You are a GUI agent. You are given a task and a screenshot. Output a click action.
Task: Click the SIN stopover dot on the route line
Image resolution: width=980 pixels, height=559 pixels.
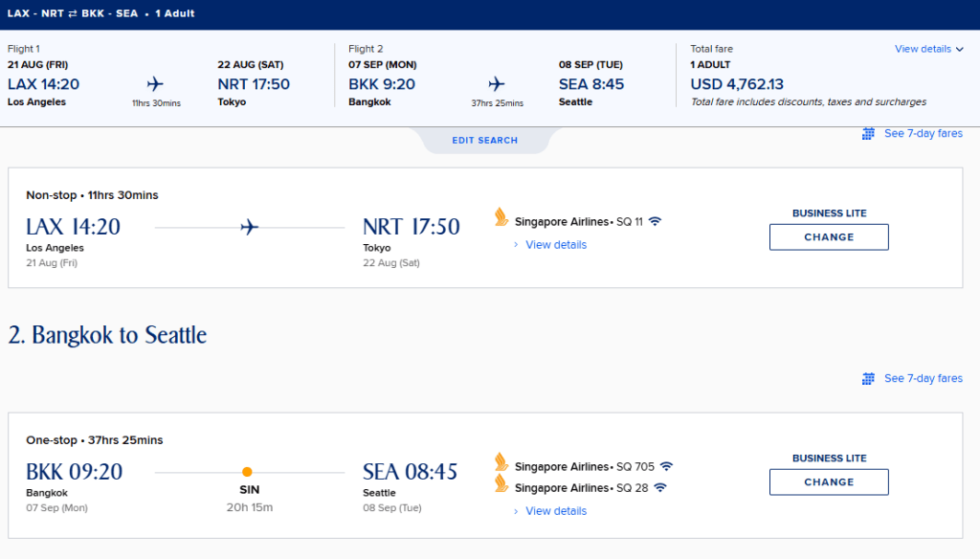(x=247, y=472)
